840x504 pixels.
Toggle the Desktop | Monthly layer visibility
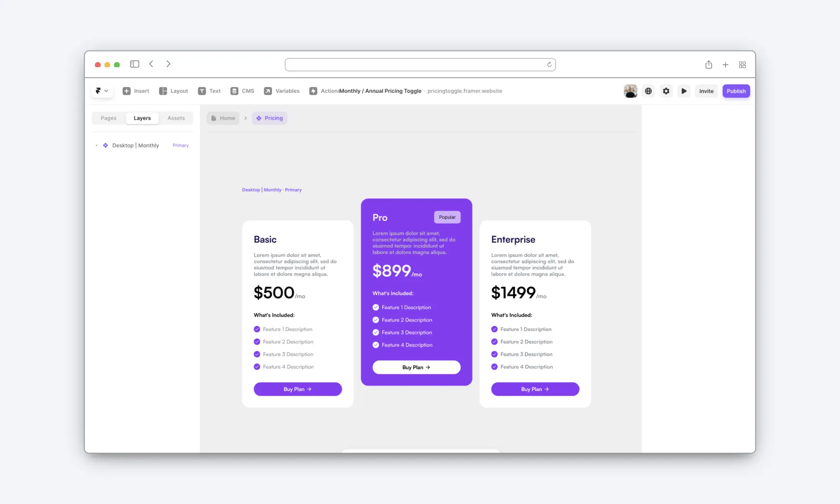pos(192,145)
